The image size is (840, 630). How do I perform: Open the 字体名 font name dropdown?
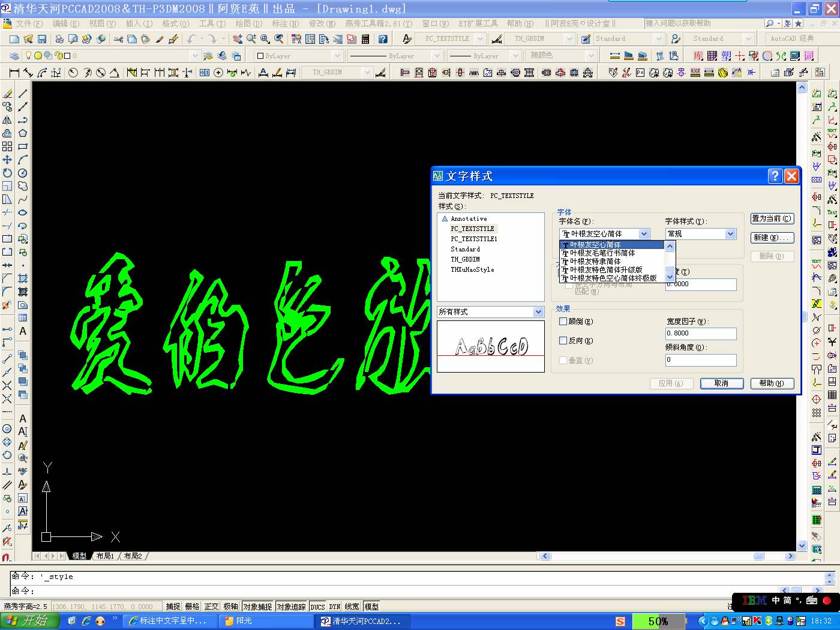click(644, 234)
